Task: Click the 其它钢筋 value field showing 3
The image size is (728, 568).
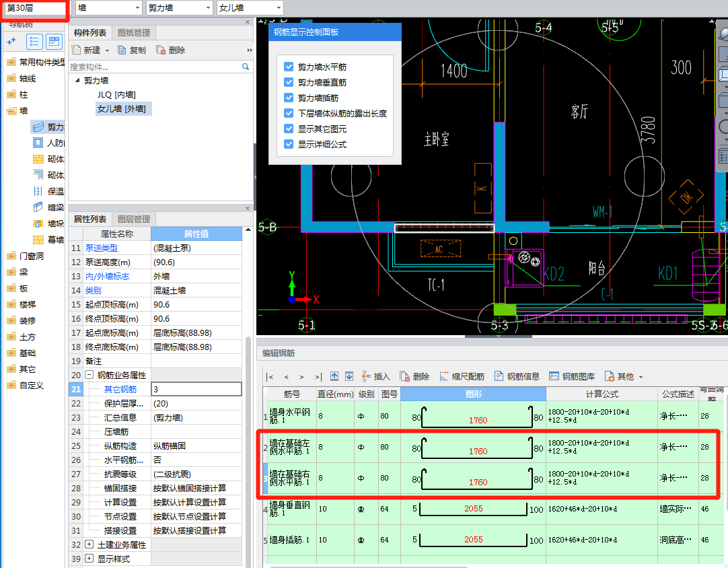Action: coord(196,389)
